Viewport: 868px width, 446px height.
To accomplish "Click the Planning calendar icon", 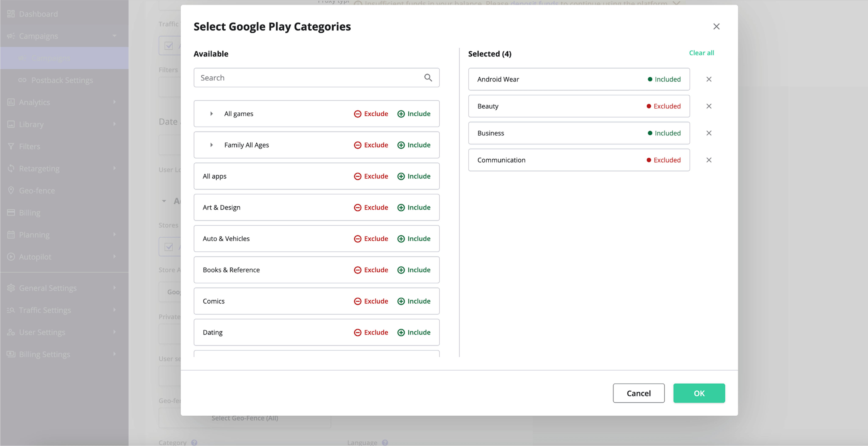I will (11, 235).
